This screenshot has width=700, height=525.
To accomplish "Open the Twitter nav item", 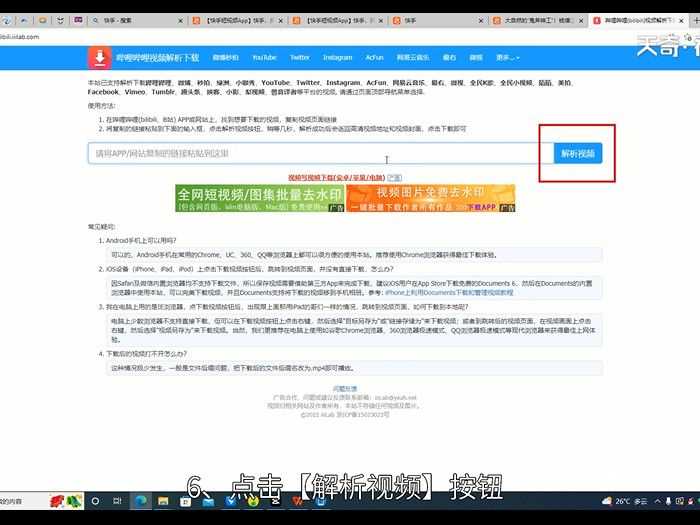I will [300, 58].
